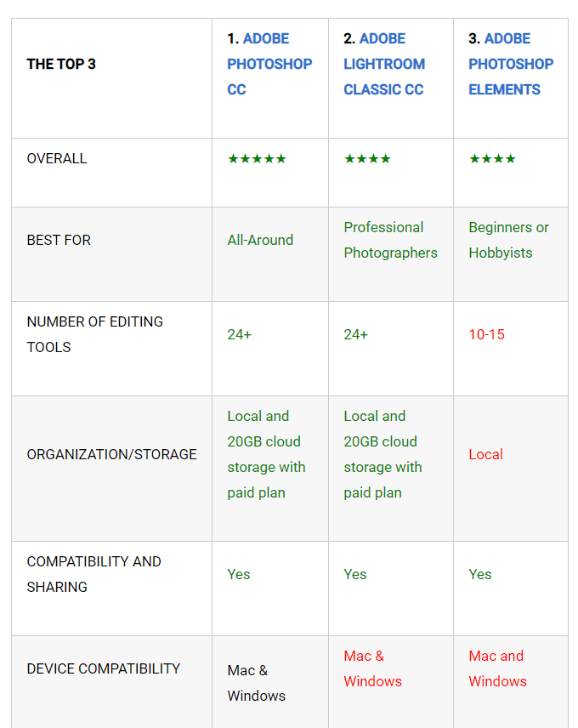Click the ORGANIZATION/STORAGE row label
Screen dimensions: 578x728
coord(112,454)
